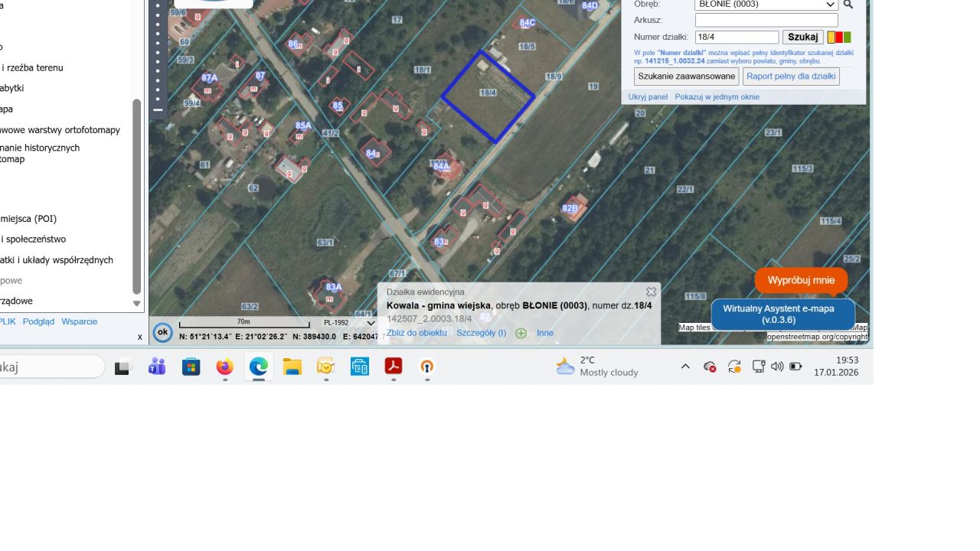Click the zoom-out minus on the zoom slider

point(158,110)
